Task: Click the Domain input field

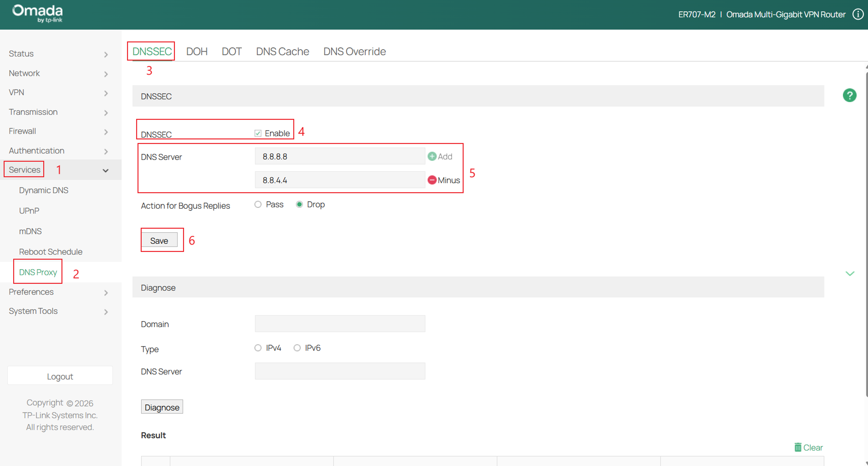Action: [340, 324]
